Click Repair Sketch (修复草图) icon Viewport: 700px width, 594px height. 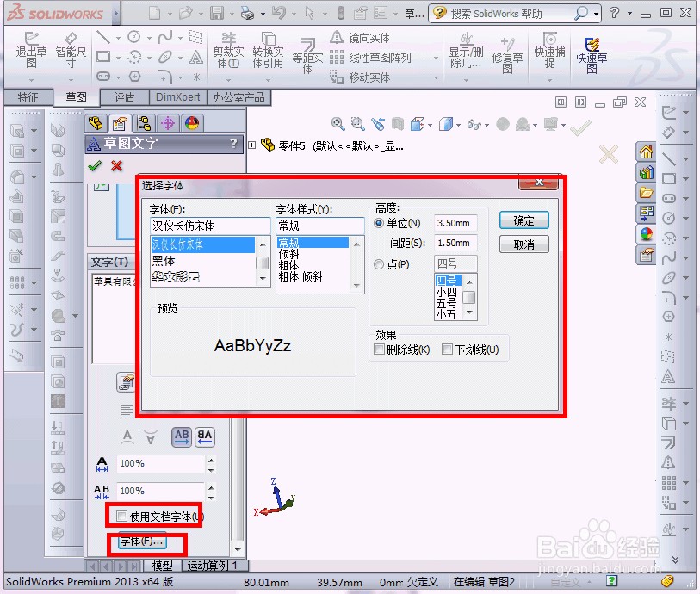point(507,55)
